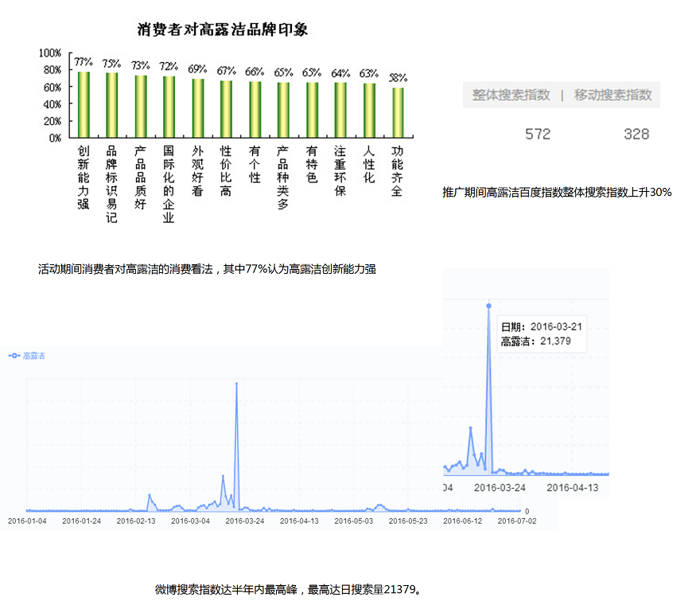Click the small mid-February peak on line chart
Screen dimensions: 700x601
(149, 495)
